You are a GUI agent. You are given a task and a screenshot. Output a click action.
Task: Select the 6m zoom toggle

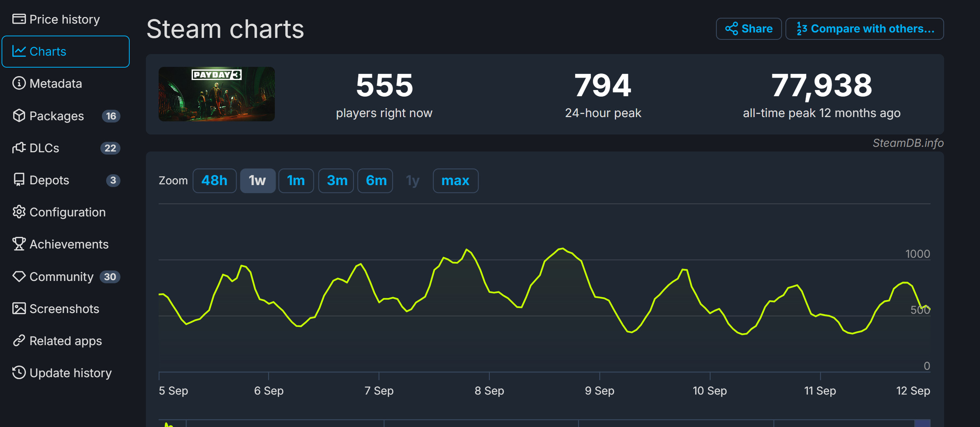click(376, 180)
